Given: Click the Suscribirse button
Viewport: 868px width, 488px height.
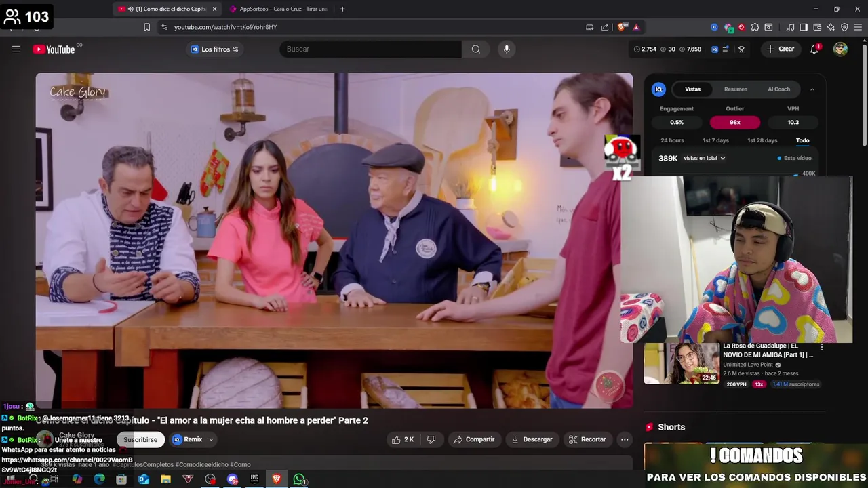Looking at the screenshot, I should click(x=140, y=439).
